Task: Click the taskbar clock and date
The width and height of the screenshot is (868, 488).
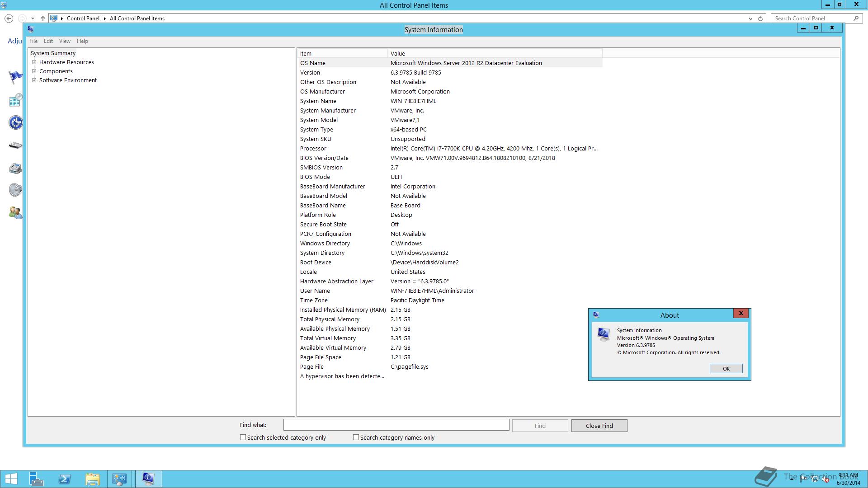Action: click(848, 479)
